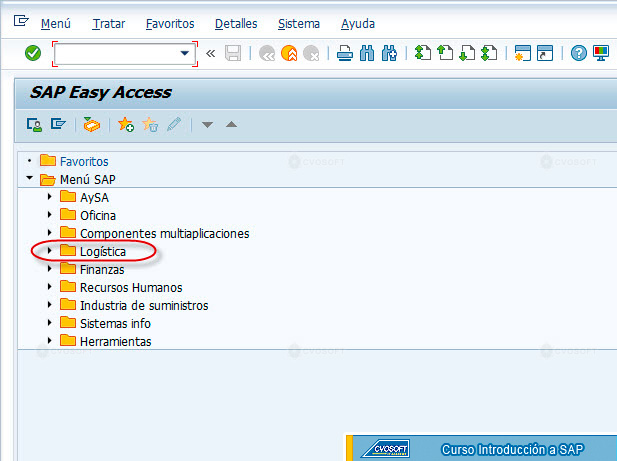The width and height of the screenshot is (617, 461).
Task: Open the Detalles menu
Action: [x=236, y=24]
